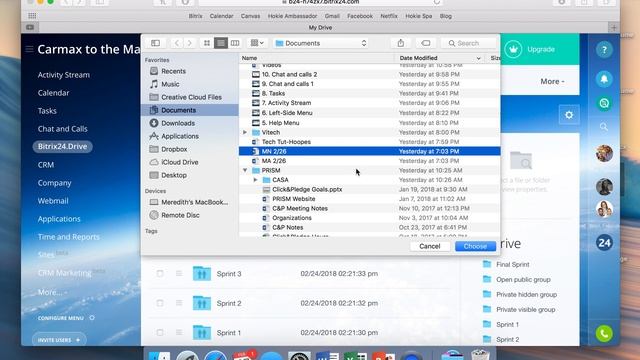
Task: Expand the CASA folder triangle
Action: coord(256,180)
